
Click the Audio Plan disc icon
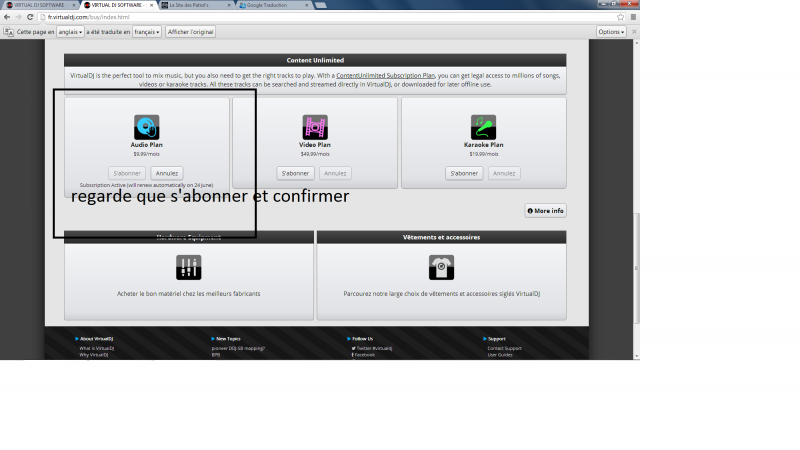click(146, 127)
